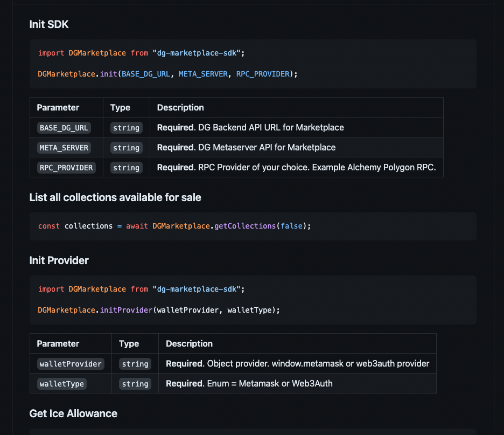Click the getCollections(false) code line
Screen dimensions: 504x435
click(174, 226)
